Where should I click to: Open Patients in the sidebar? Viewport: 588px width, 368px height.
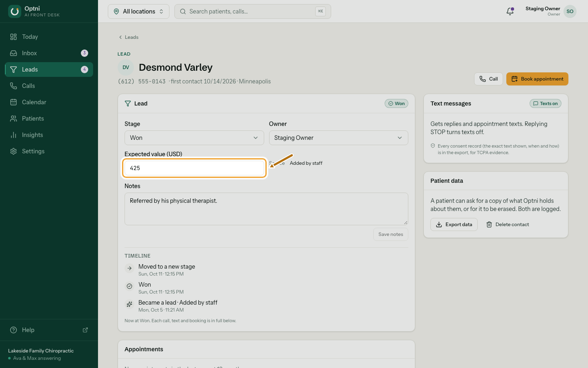(x=49, y=119)
